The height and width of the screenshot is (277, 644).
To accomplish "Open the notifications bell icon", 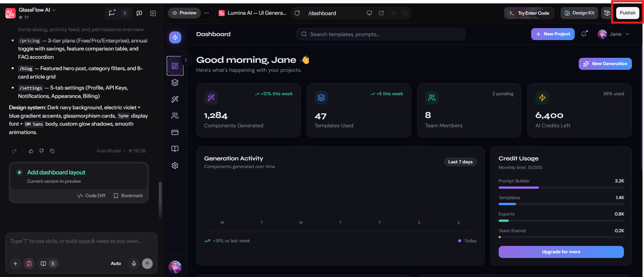I will [x=584, y=34].
